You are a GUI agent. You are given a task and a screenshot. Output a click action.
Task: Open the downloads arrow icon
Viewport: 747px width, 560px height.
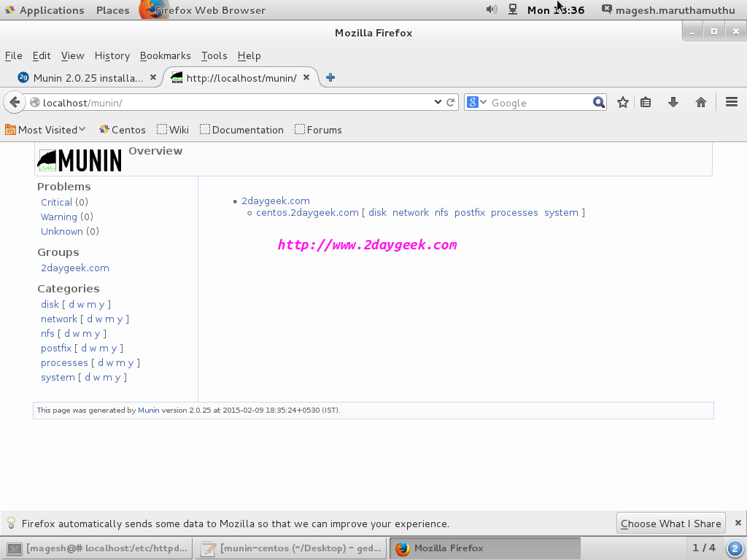(673, 102)
